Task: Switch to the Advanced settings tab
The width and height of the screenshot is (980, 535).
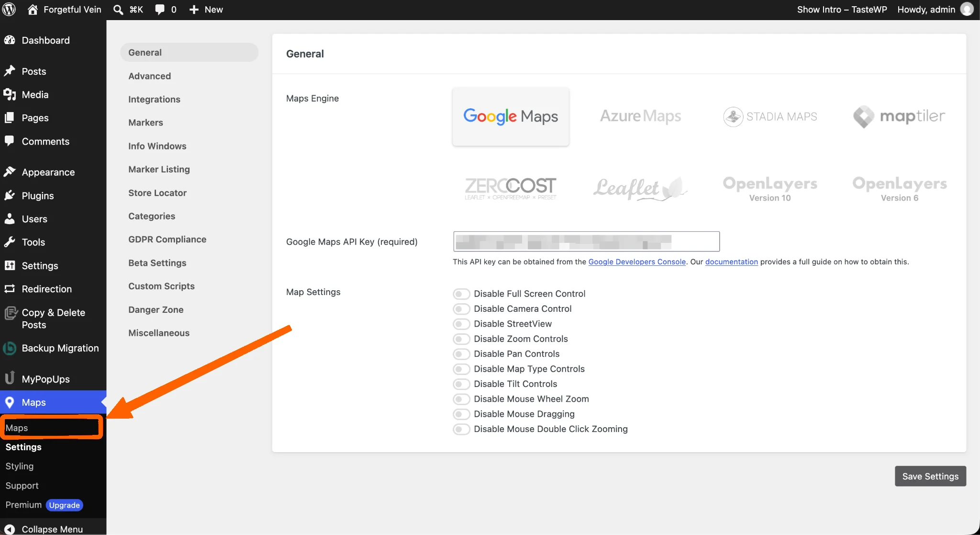Action: pos(149,76)
